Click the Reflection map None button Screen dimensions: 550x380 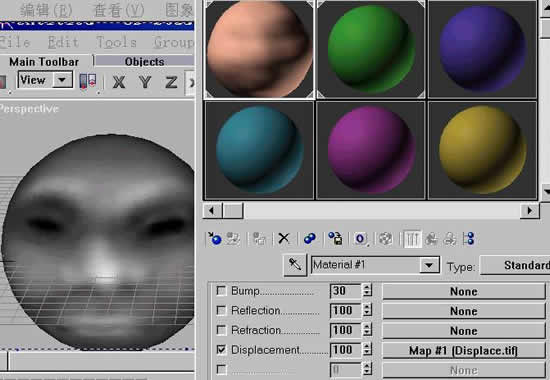click(464, 311)
